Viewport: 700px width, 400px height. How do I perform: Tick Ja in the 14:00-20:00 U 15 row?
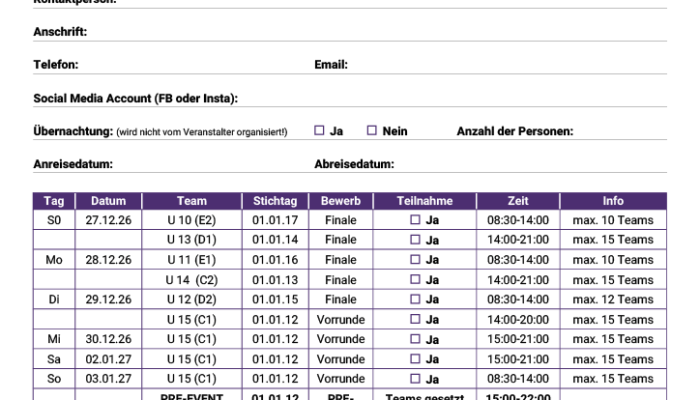coord(415,319)
